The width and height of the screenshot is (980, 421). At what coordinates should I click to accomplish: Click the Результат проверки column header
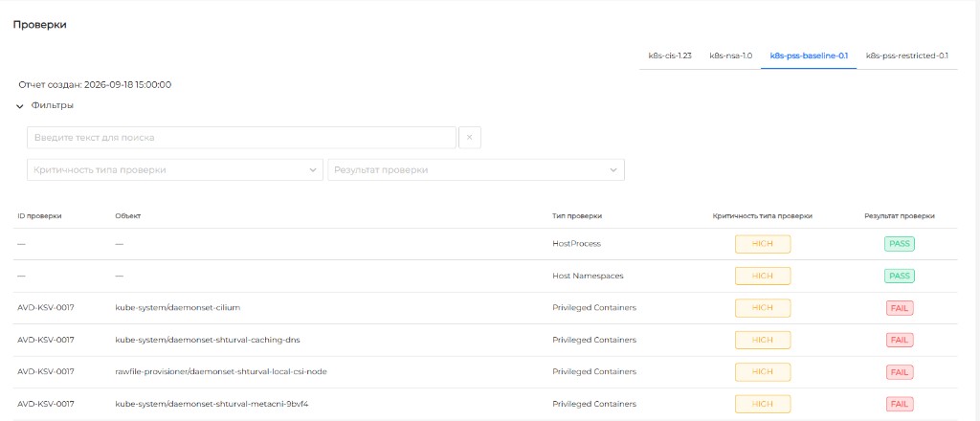click(x=900, y=216)
